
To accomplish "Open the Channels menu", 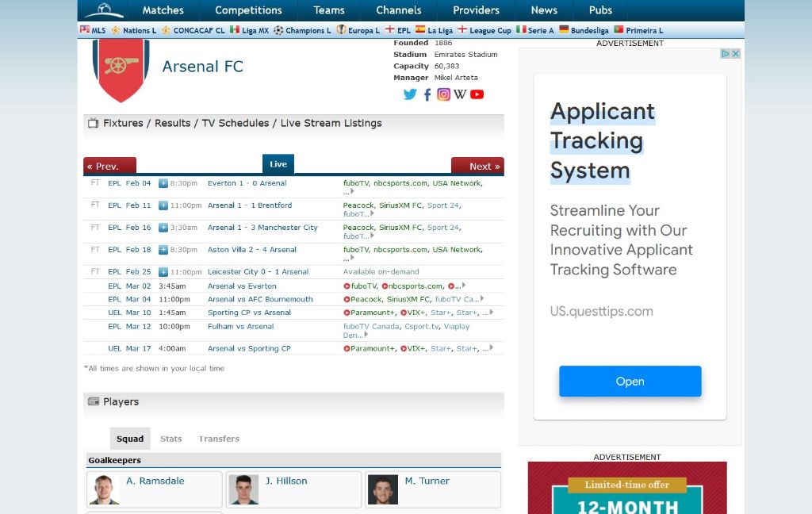I will 399,10.
